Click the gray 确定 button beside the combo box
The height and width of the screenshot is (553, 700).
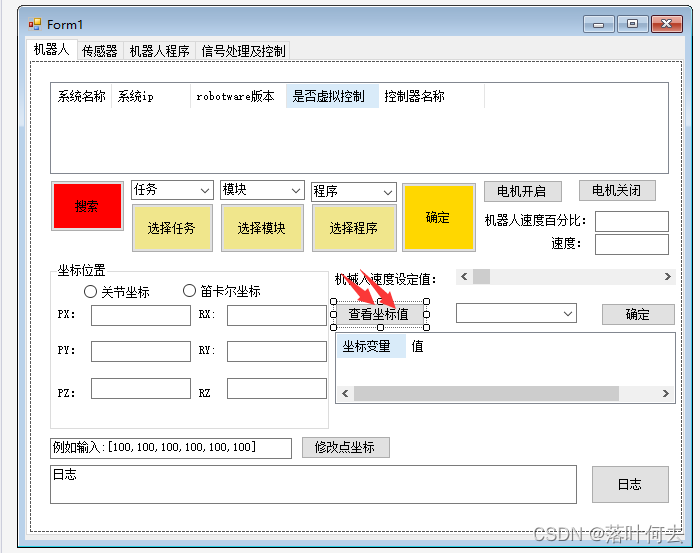(x=638, y=315)
